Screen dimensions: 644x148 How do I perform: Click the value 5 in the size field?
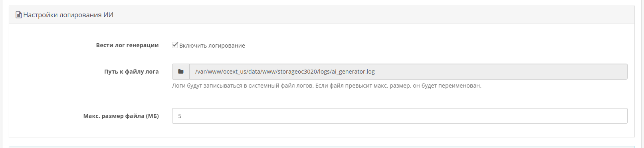[x=180, y=116]
